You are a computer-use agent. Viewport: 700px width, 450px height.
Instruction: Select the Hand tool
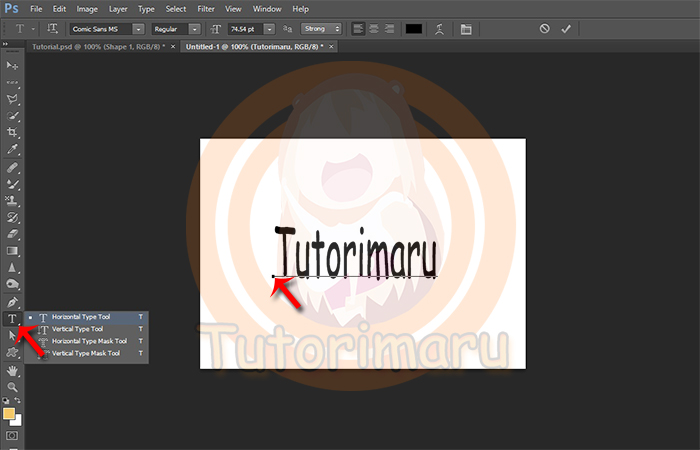coord(12,371)
